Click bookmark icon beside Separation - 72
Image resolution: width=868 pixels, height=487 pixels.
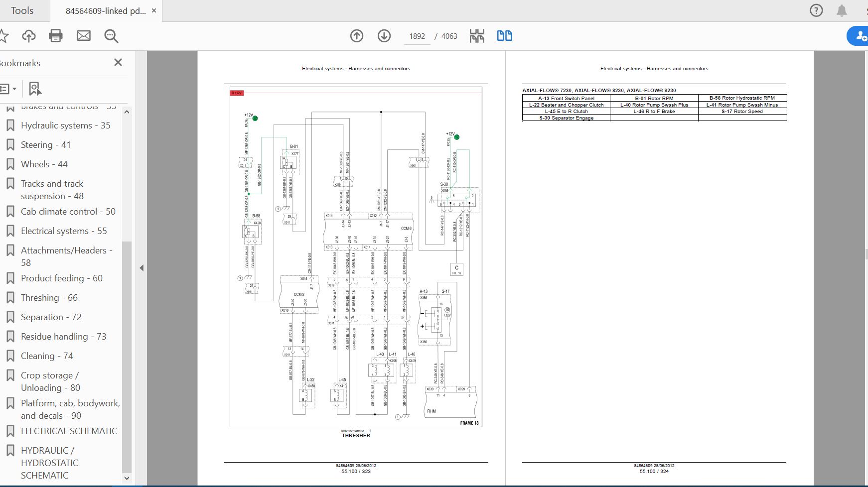10,317
